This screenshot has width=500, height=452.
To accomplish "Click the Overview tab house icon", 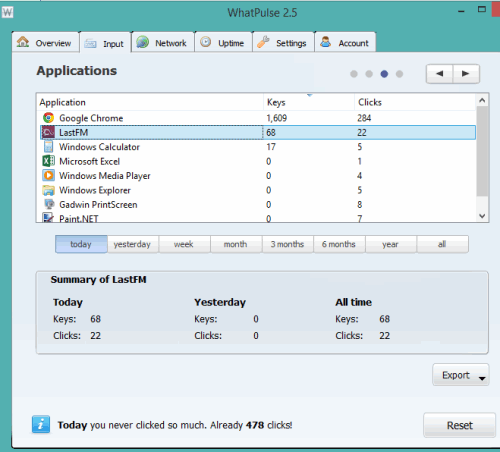I will click(23, 42).
